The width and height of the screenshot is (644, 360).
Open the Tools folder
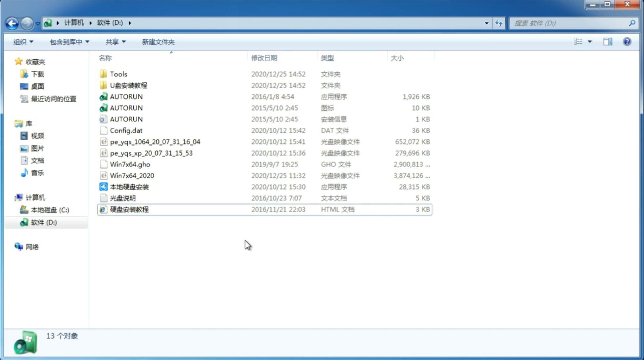(118, 74)
